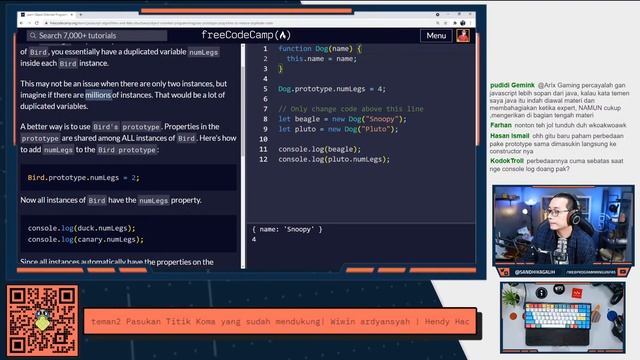This screenshot has width=640, height=360.
Task: Click the 'console.log(duck.numLegs);' example line
Action: tap(81, 228)
